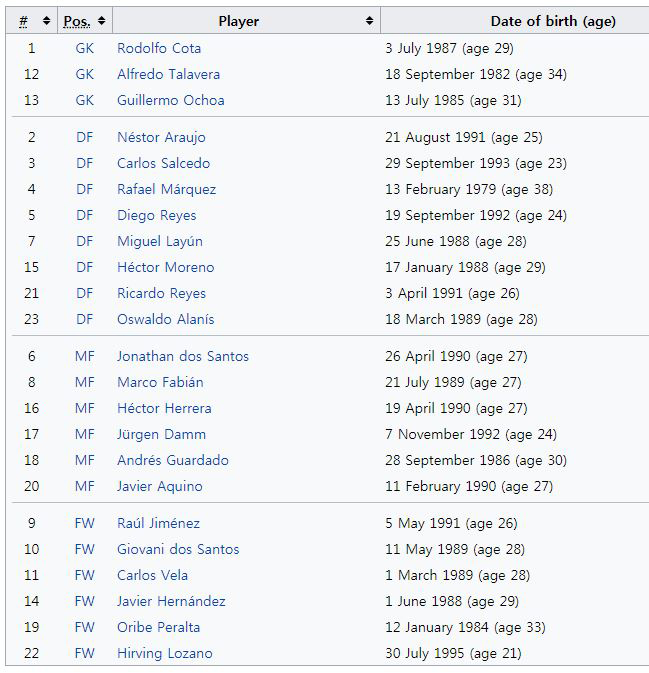Click FW position link beside Raúl Jiménez
The height and width of the screenshot is (673, 649).
coord(84,523)
